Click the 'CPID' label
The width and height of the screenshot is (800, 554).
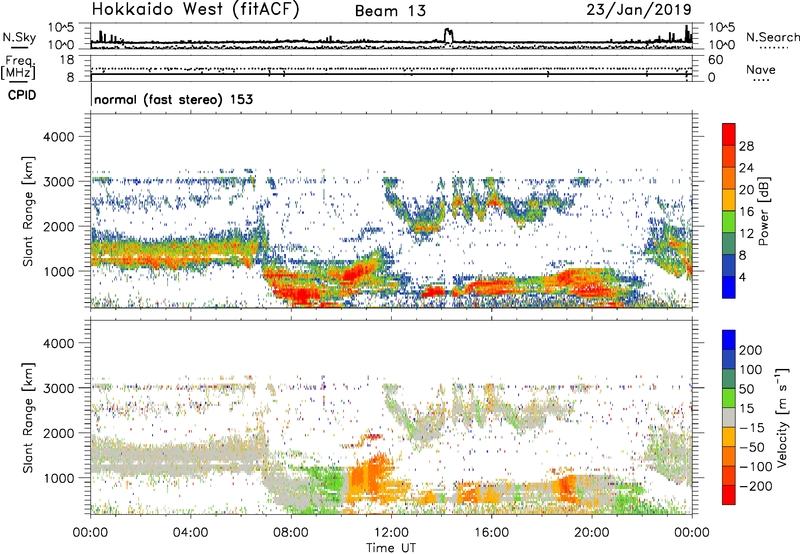tap(22, 95)
